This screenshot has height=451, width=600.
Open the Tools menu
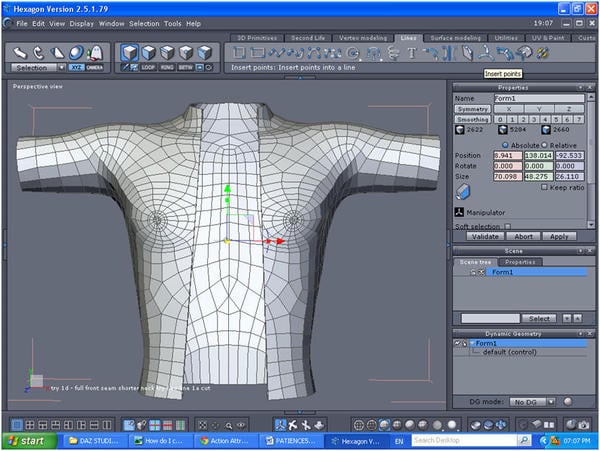[173, 22]
